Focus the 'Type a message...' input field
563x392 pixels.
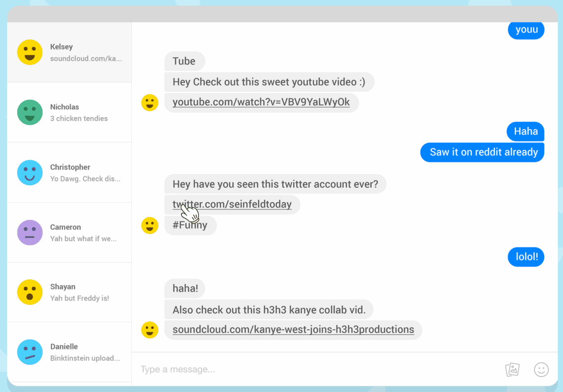coord(316,369)
